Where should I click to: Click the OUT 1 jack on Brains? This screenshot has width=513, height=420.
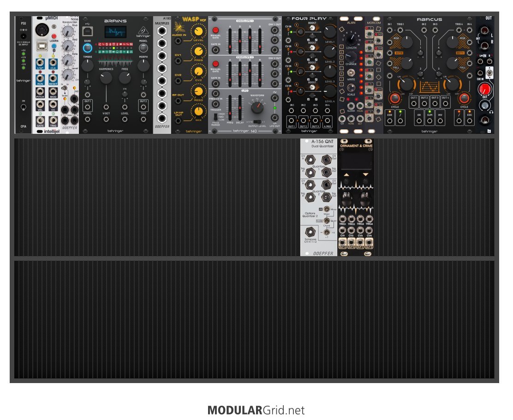coord(87,107)
